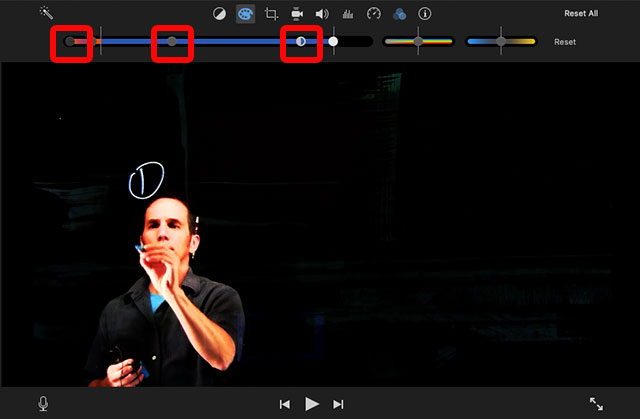Click the contrast half-moon slider handle
Screen dimensions: 640x419
click(301, 42)
